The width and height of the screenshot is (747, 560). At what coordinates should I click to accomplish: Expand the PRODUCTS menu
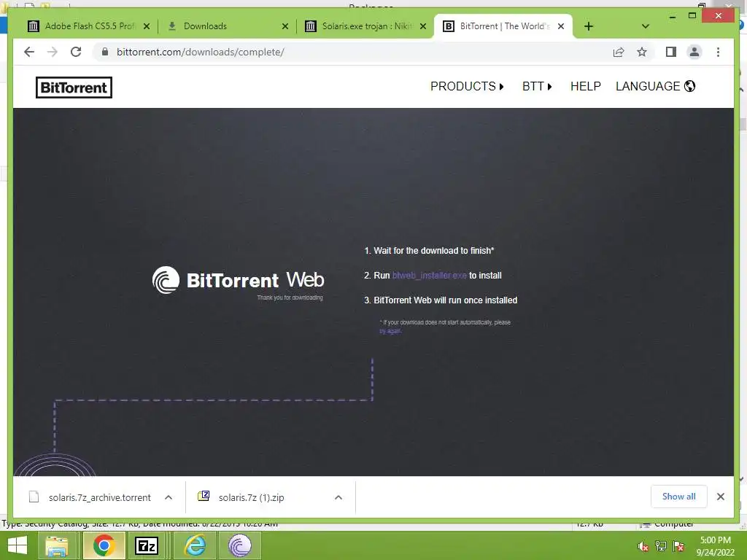tap(467, 86)
